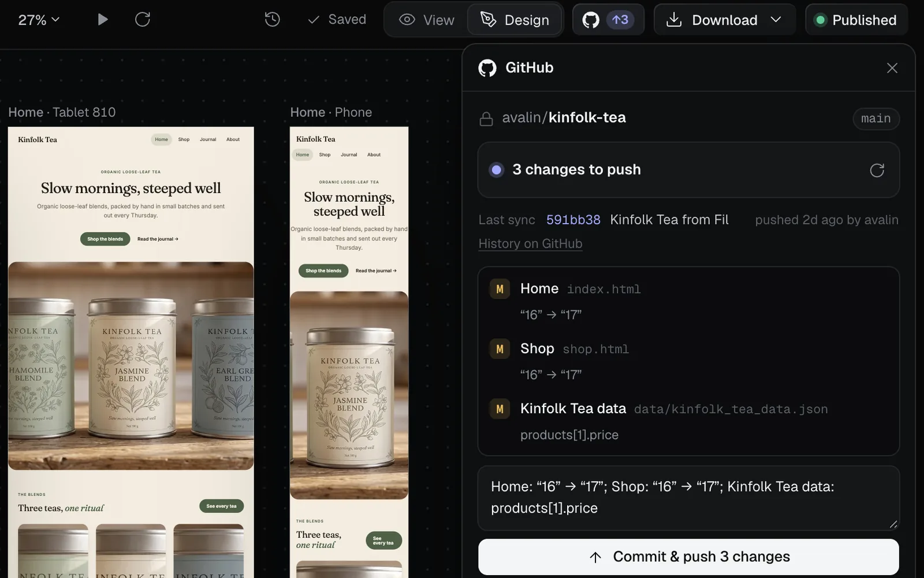
Task: Open the 27% zoom level dropdown
Action: 39,20
